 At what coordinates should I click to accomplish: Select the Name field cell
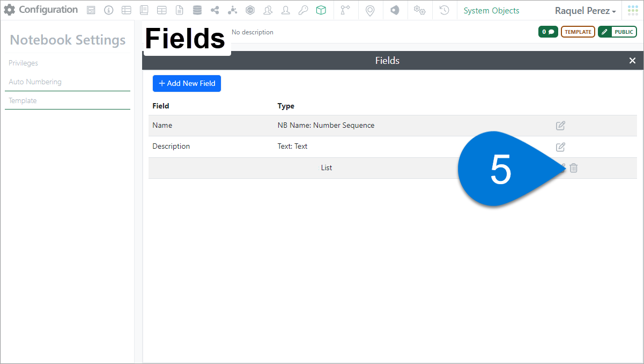(162, 125)
